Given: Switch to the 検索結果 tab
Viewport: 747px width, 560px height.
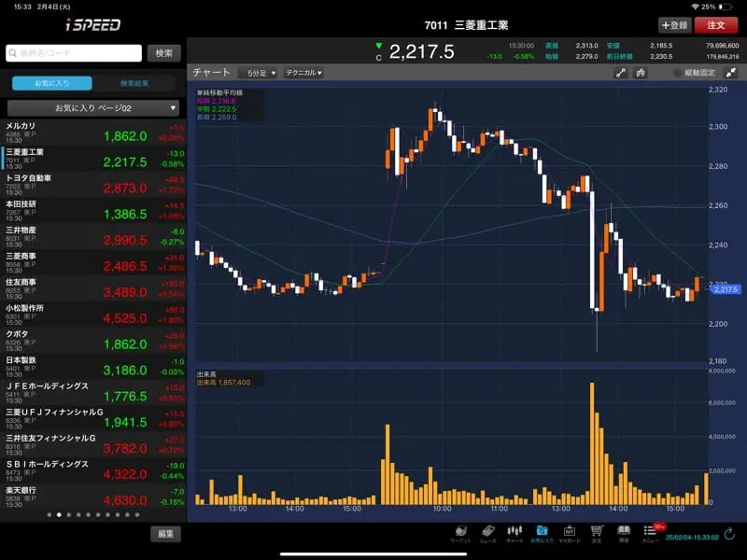Looking at the screenshot, I should [x=134, y=83].
